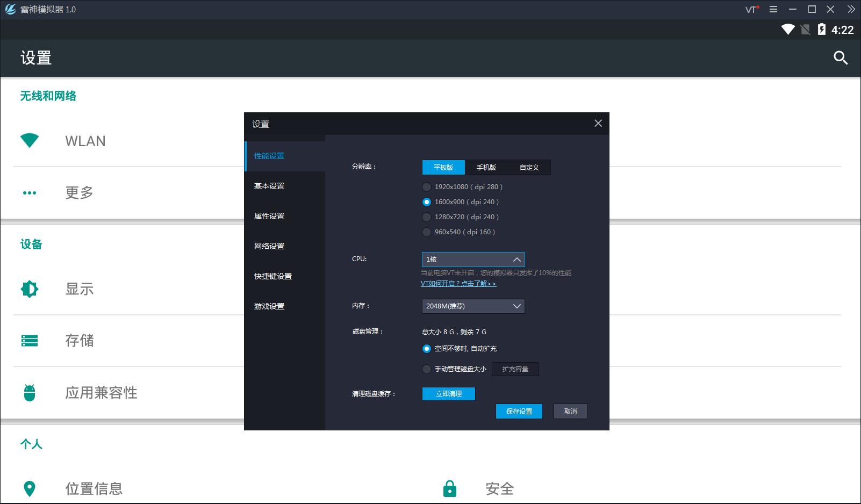Screen dimensions: 861x504
Task: Expand the memory size dropdown
Action: 473,306
